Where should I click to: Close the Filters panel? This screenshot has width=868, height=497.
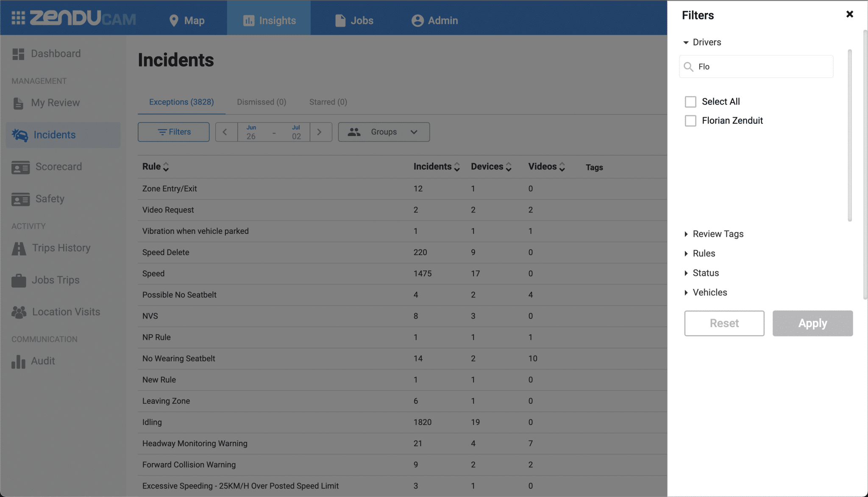pyautogui.click(x=849, y=14)
